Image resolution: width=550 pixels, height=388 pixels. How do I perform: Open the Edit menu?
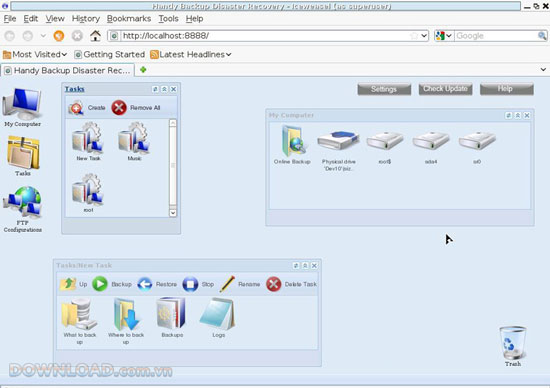coord(31,19)
